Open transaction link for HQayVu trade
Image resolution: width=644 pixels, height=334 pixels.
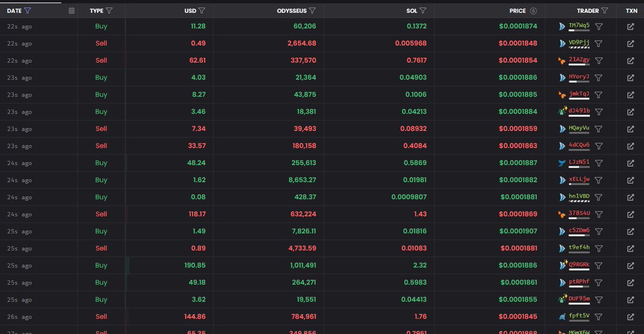(x=631, y=129)
